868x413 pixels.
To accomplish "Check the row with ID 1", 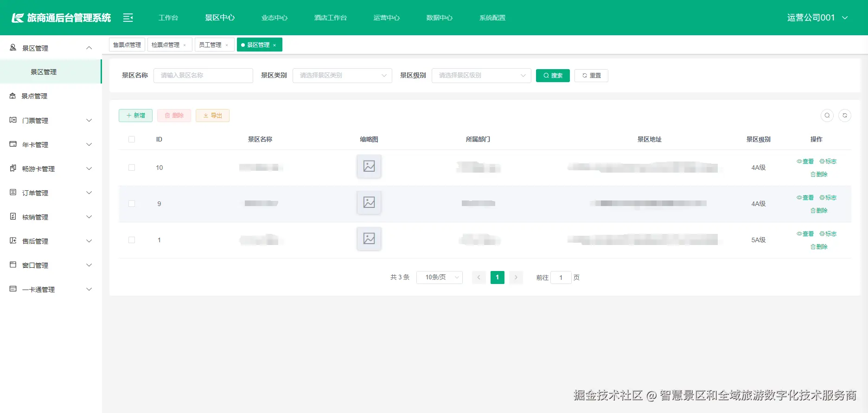I will pyautogui.click(x=132, y=240).
